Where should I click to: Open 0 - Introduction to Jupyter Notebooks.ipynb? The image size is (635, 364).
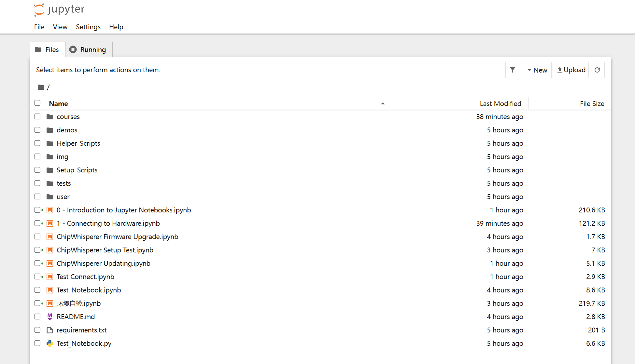[x=124, y=210]
